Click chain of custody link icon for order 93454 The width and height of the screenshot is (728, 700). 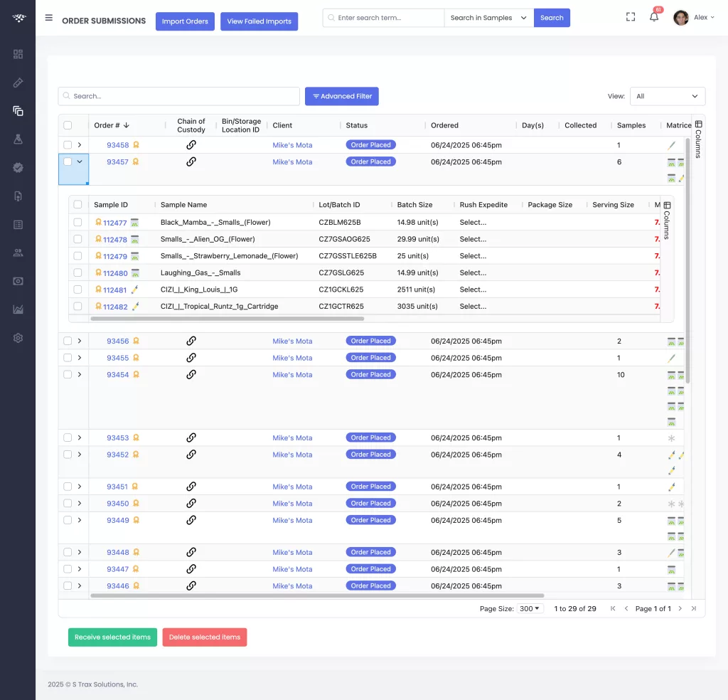click(x=191, y=374)
